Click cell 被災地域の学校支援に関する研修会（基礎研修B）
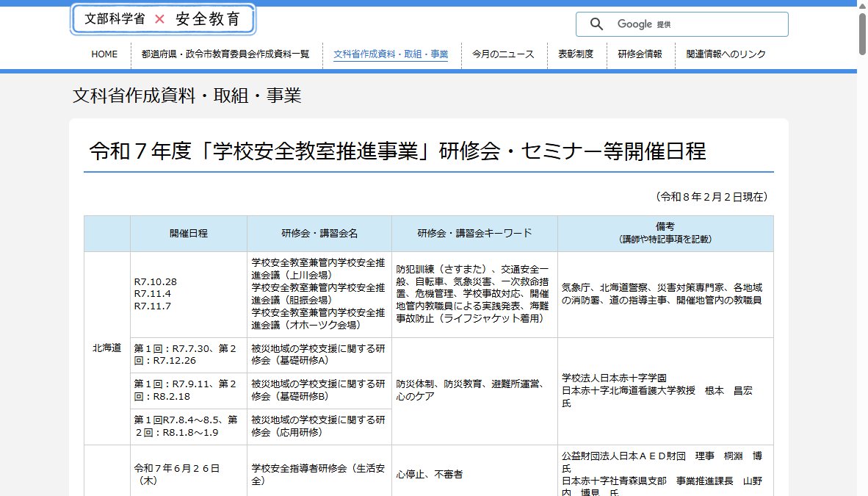Viewport: 868px width, 496px height. pos(319,391)
